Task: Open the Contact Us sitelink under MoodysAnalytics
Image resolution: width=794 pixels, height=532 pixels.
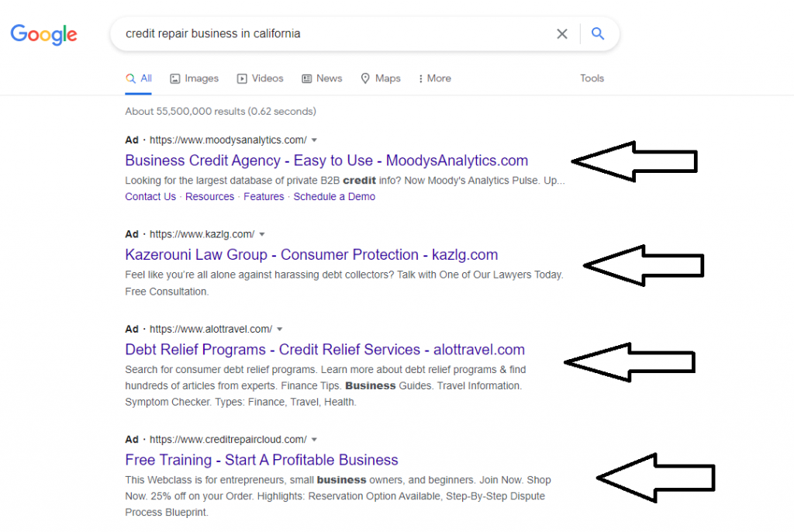Action: [150, 196]
